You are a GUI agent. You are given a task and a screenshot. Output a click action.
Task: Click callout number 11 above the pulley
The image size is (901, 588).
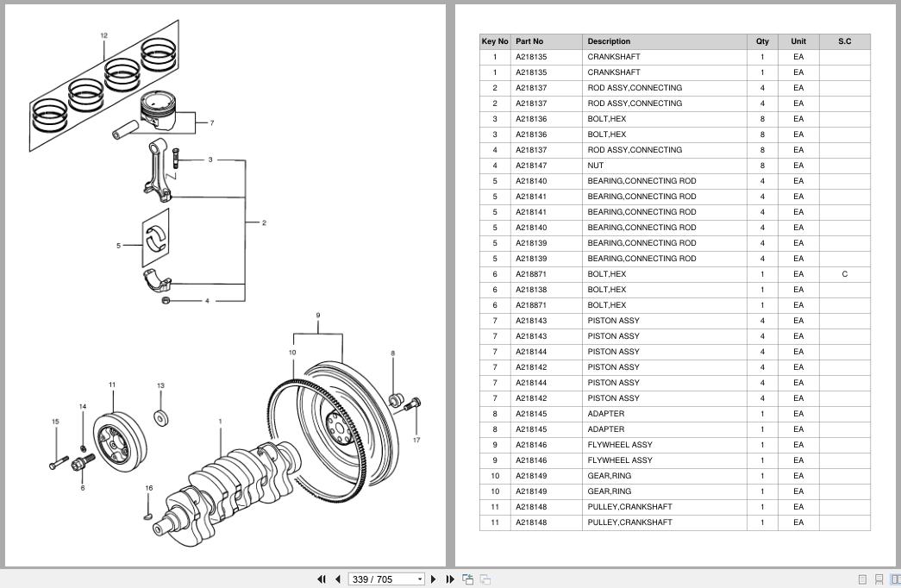pyautogui.click(x=112, y=385)
